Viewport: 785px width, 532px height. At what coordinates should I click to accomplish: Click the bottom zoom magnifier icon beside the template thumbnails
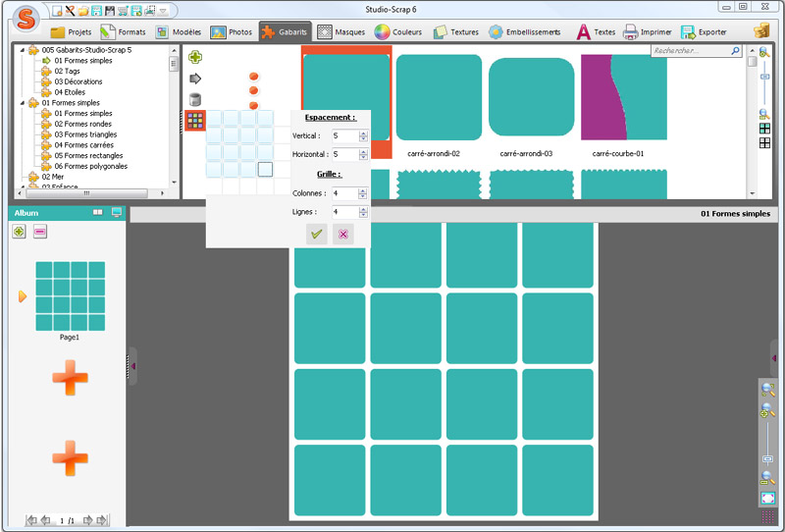pos(764,114)
